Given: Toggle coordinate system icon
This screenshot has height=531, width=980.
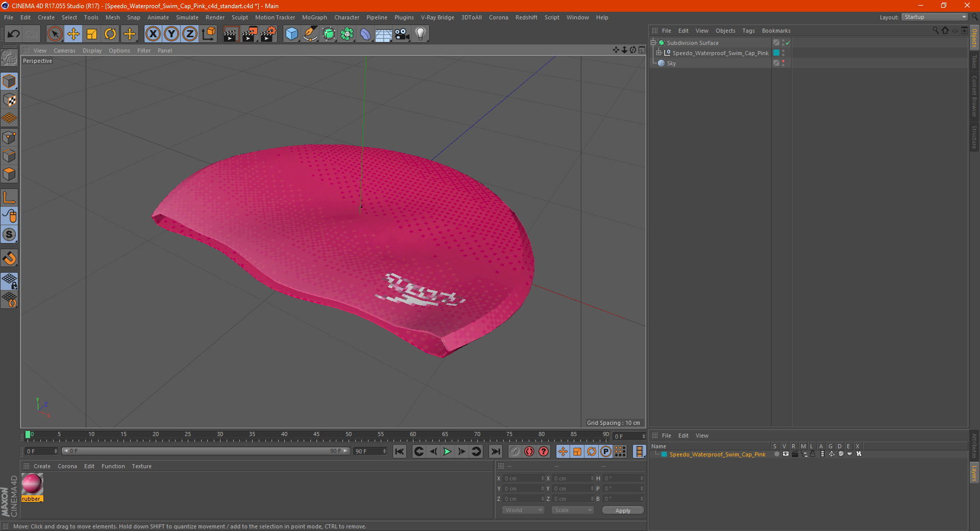Looking at the screenshot, I should [x=208, y=34].
